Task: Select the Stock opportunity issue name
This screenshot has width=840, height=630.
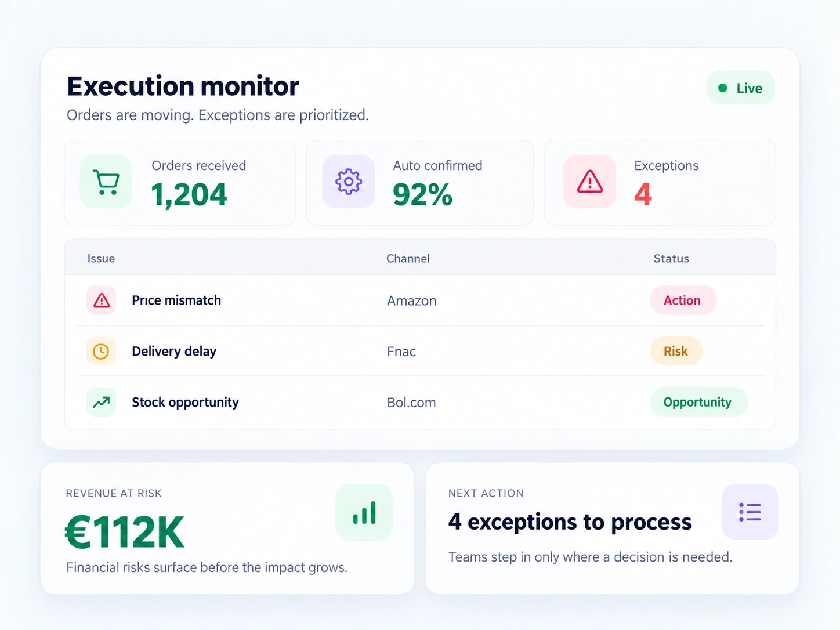Action: pyautogui.click(x=185, y=403)
